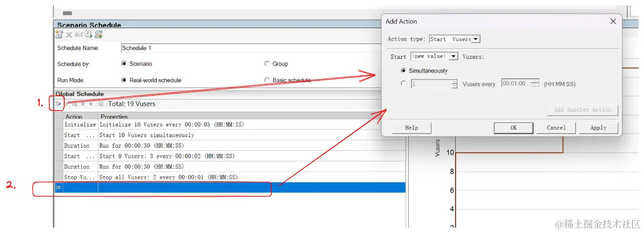Click OK in the Add Action dialog
This screenshot has height=233, width=644.
(x=513, y=128)
